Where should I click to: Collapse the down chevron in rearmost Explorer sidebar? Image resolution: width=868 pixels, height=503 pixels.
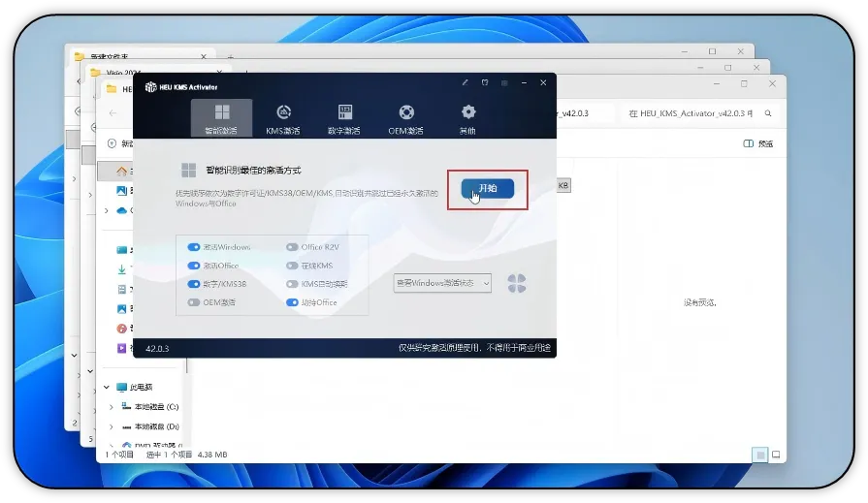tap(74, 356)
